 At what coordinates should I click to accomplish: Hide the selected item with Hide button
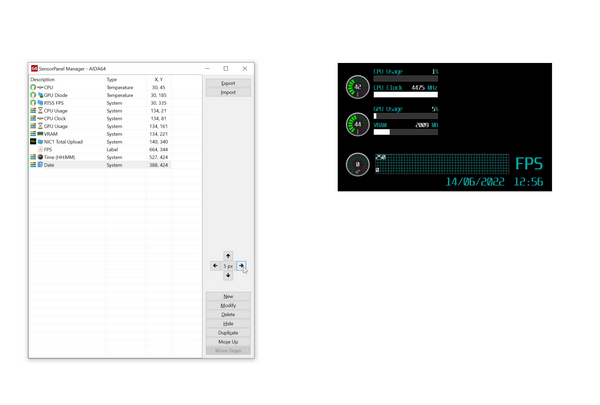click(x=228, y=323)
